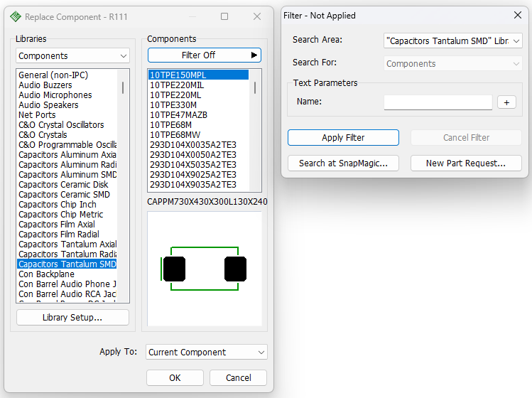Select Capacitors Aluminum Axial library
The height and width of the screenshot is (398, 532).
click(67, 154)
